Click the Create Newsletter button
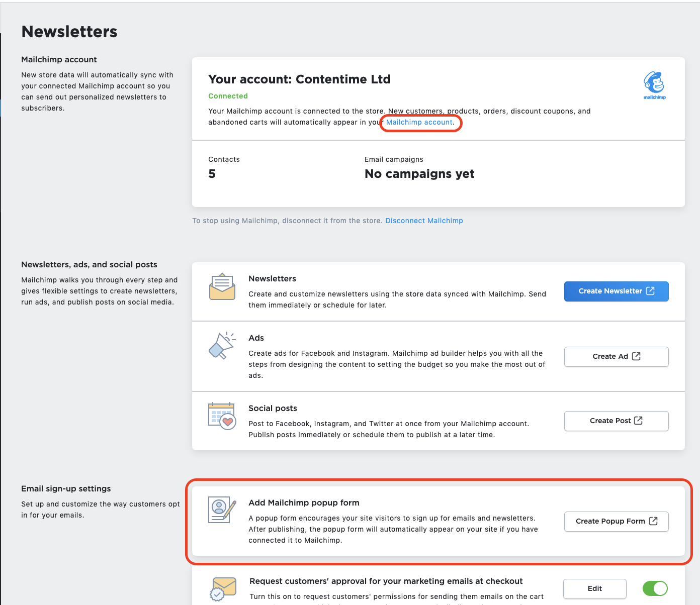 (617, 291)
